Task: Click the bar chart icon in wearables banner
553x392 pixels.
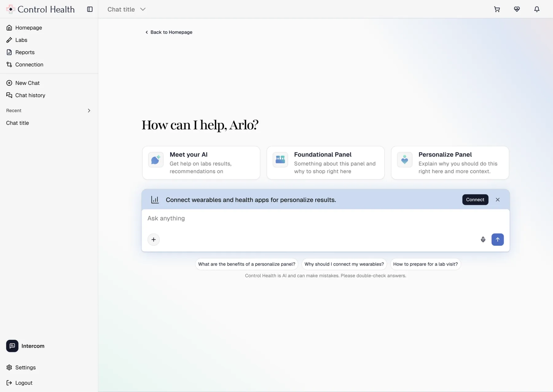Action: (155, 200)
